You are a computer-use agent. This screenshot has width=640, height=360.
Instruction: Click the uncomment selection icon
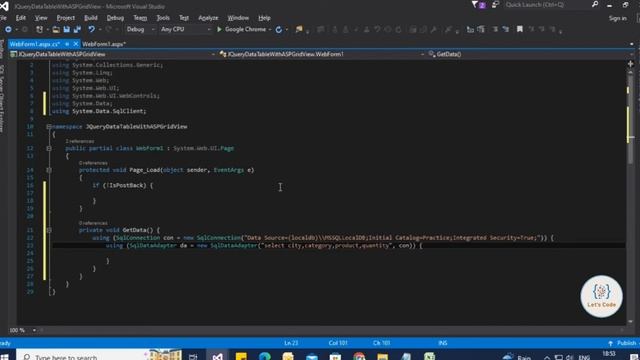click(506, 29)
